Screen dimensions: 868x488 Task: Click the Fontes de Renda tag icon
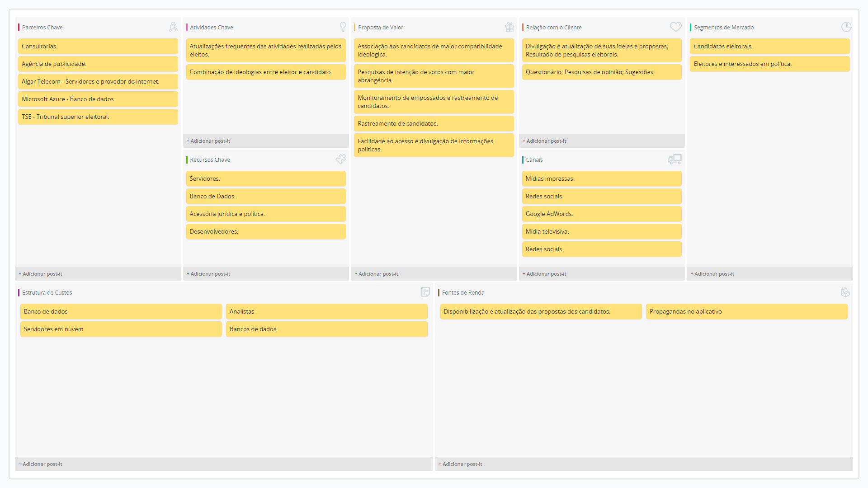(845, 292)
